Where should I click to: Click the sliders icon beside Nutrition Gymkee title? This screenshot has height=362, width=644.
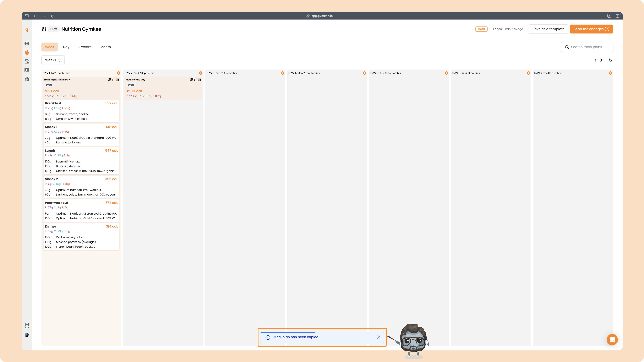(x=44, y=29)
